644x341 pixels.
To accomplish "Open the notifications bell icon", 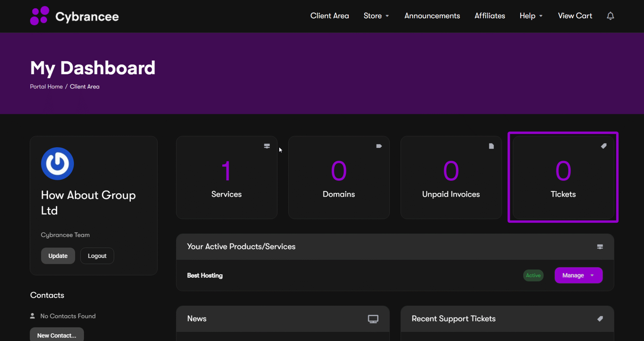I will pyautogui.click(x=610, y=16).
